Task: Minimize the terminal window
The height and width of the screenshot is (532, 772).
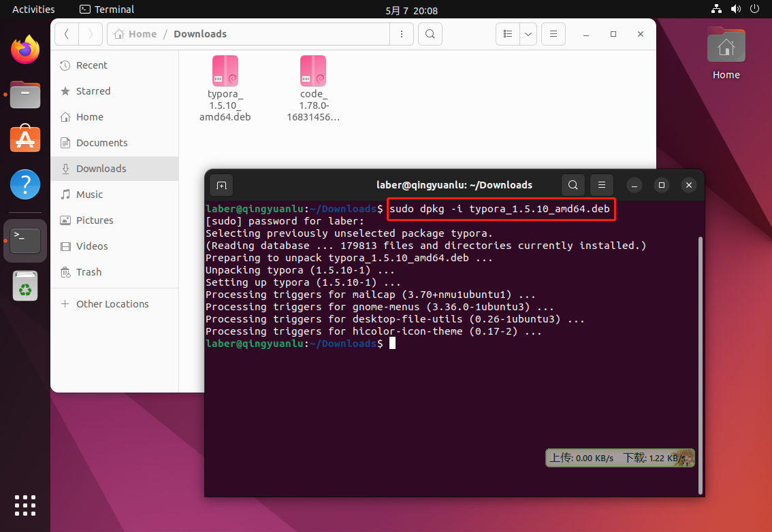Action: pos(634,185)
